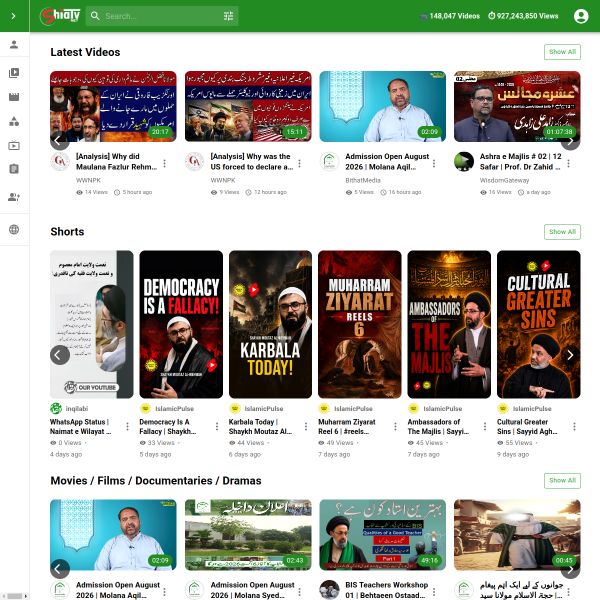Go to previous Latest Videos carousel items
This screenshot has width=600, height=600.
pyautogui.click(x=60, y=140)
